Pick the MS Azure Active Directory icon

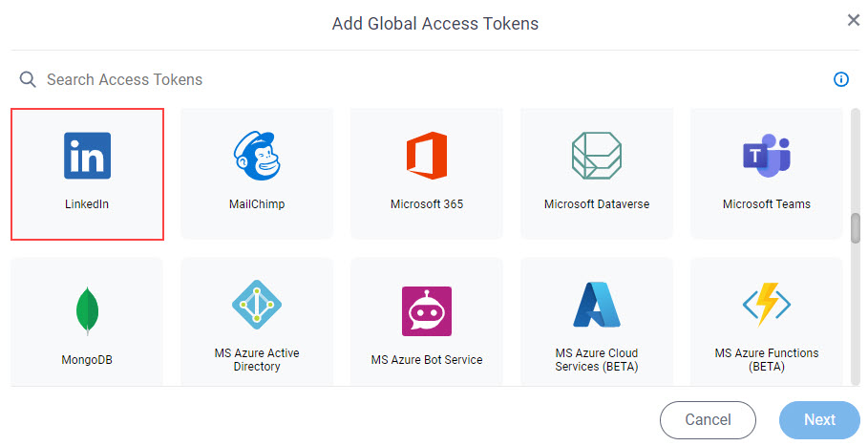click(x=257, y=305)
